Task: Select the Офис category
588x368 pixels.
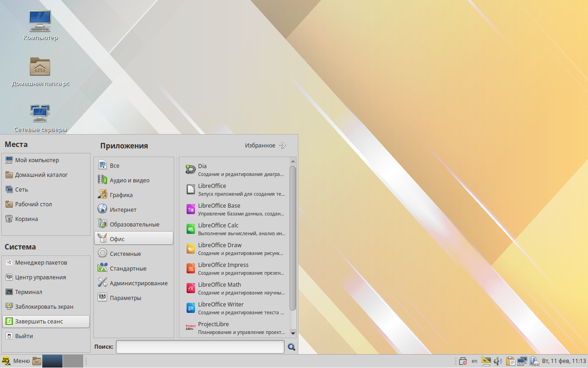Action: click(134, 239)
